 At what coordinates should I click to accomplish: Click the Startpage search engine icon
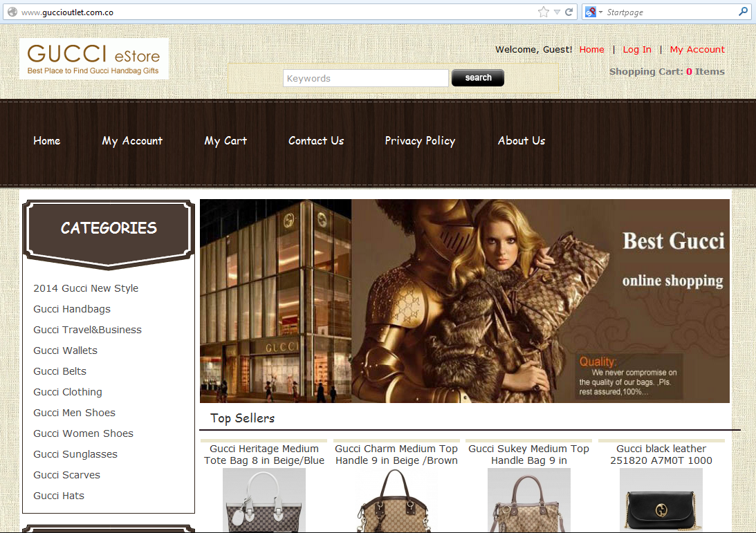(x=590, y=12)
